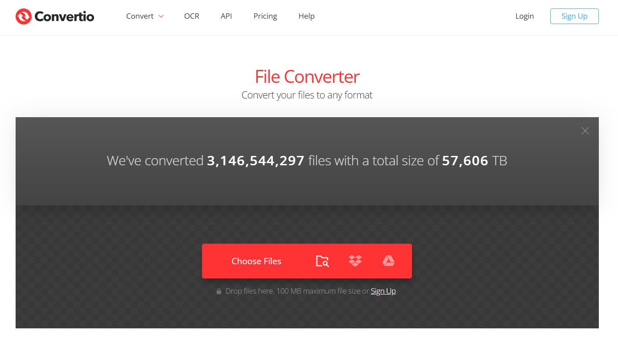Click the Sign Up button in header
618x364 pixels.
(574, 16)
